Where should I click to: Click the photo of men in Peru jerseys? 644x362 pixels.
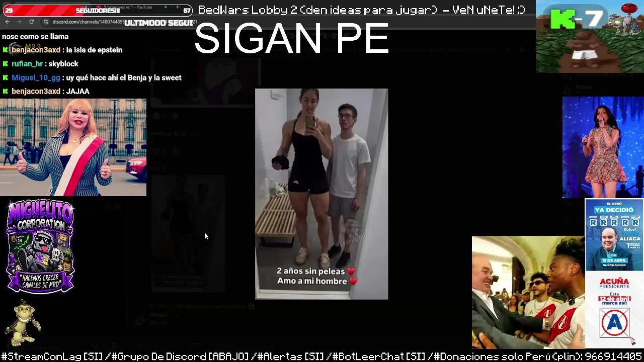(528, 292)
